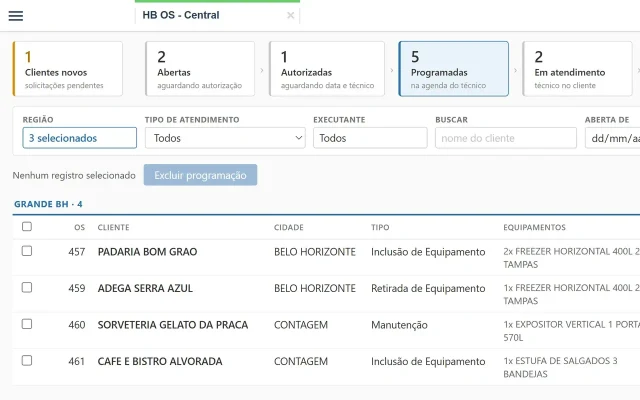Screen dimensions: 640x400
Task: Select the Autorizadas status card
Action: tap(327, 69)
